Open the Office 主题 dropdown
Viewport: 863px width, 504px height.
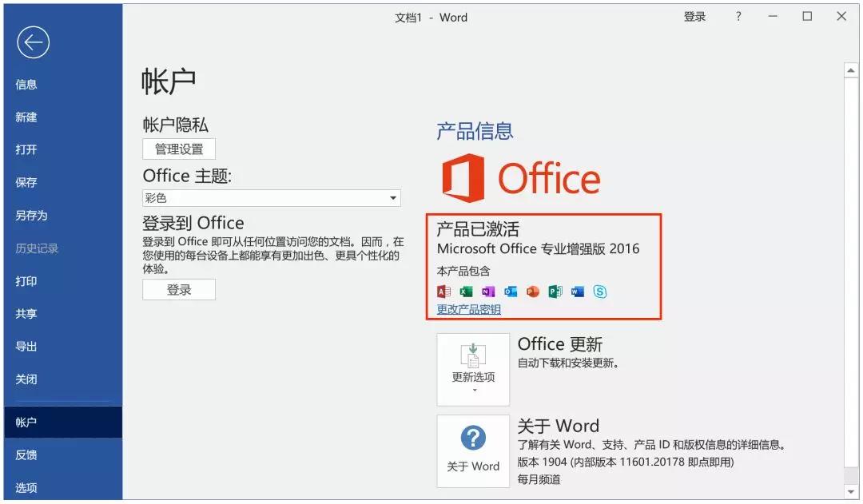[272, 198]
